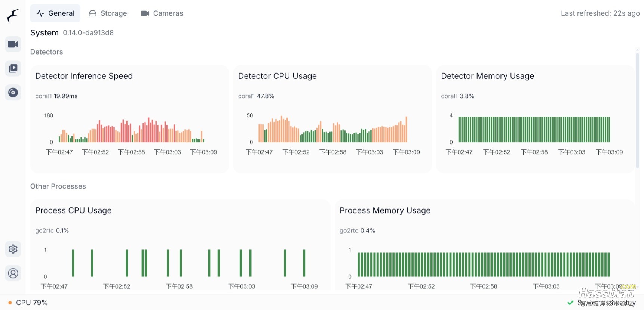Viewport: 644px width, 310px height.
Task: Click the Frigate bird logo
Action: pyautogui.click(x=13, y=16)
